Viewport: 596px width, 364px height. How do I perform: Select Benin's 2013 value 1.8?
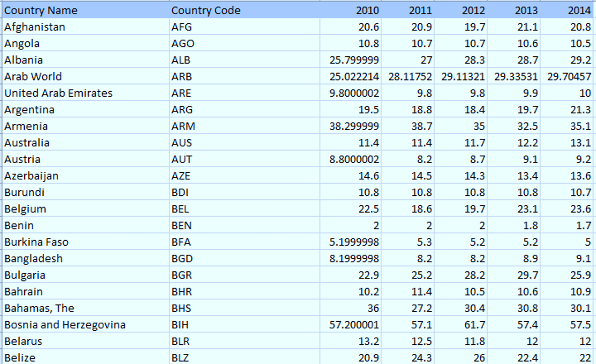(x=514, y=226)
